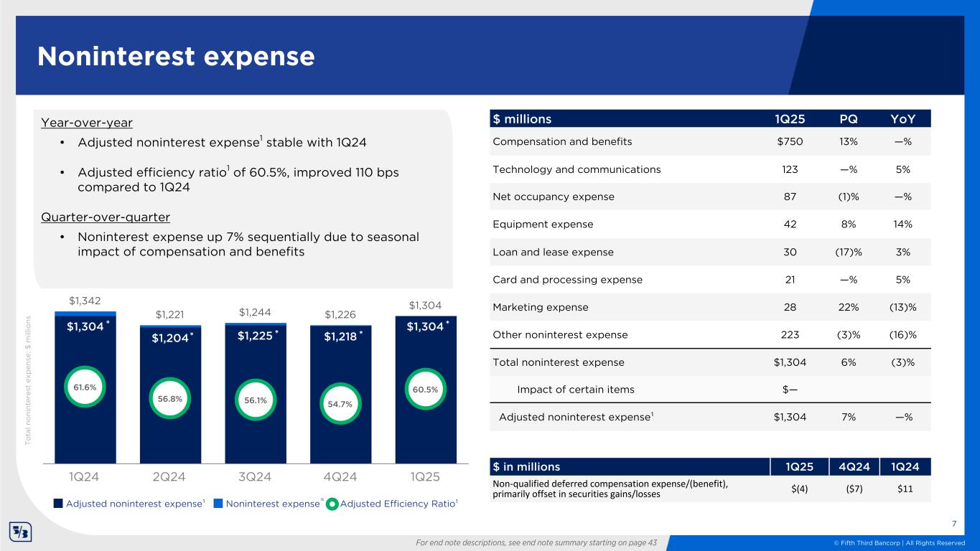Click the 60.5% efficiency ratio circle

click(426, 389)
